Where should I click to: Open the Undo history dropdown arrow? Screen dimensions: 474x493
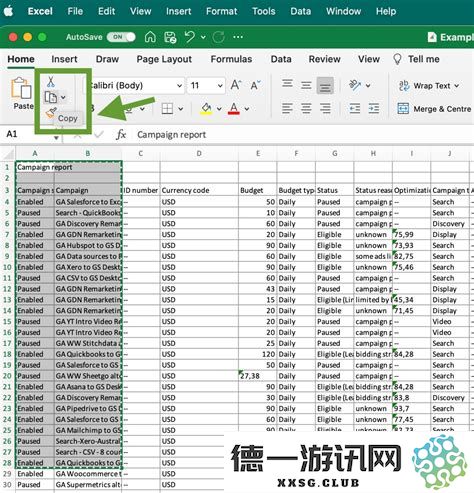[x=203, y=37]
